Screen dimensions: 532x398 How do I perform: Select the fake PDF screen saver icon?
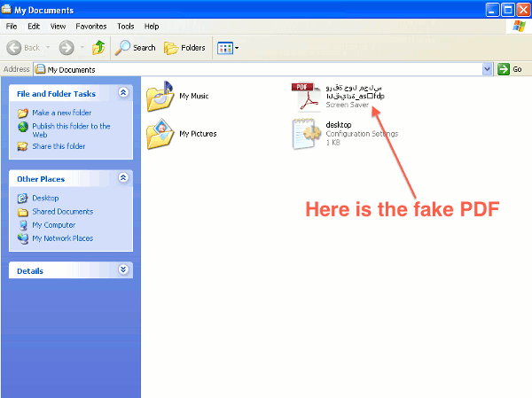[307, 98]
